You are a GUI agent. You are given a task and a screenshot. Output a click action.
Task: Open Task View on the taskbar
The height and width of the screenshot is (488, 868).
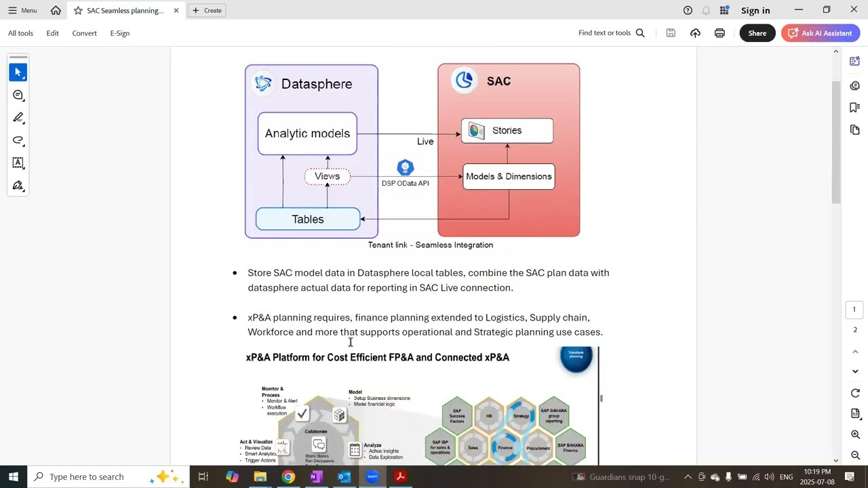point(203,476)
